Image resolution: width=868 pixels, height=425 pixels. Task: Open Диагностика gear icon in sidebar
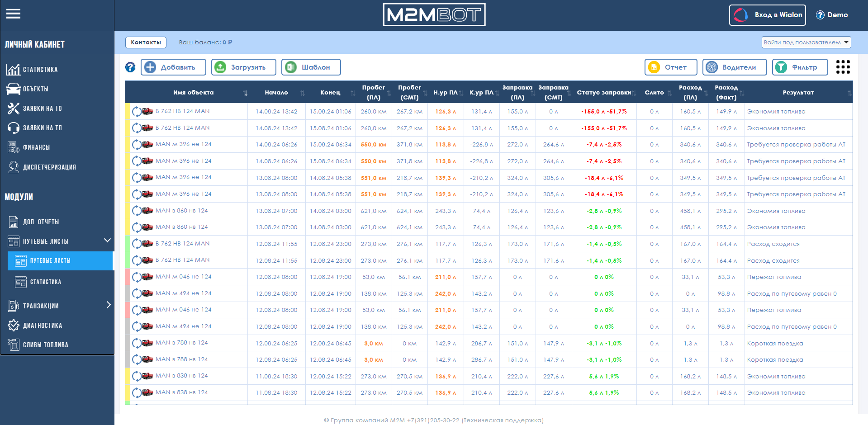click(x=14, y=325)
